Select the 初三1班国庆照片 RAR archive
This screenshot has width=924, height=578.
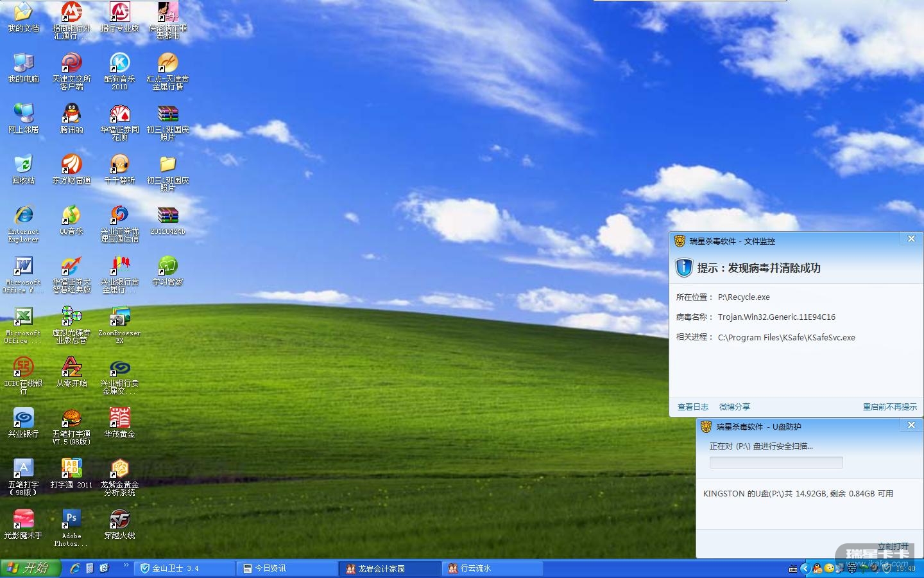167,122
